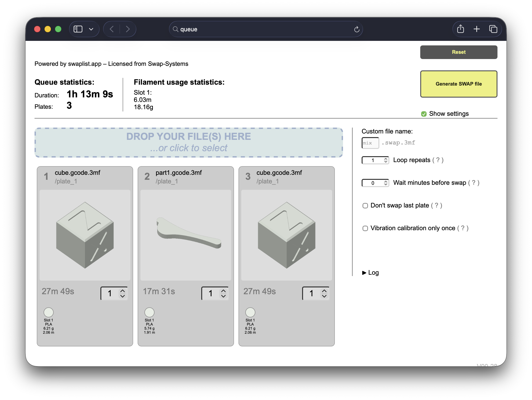Click the .swap.3mf file extension label

point(398,143)
